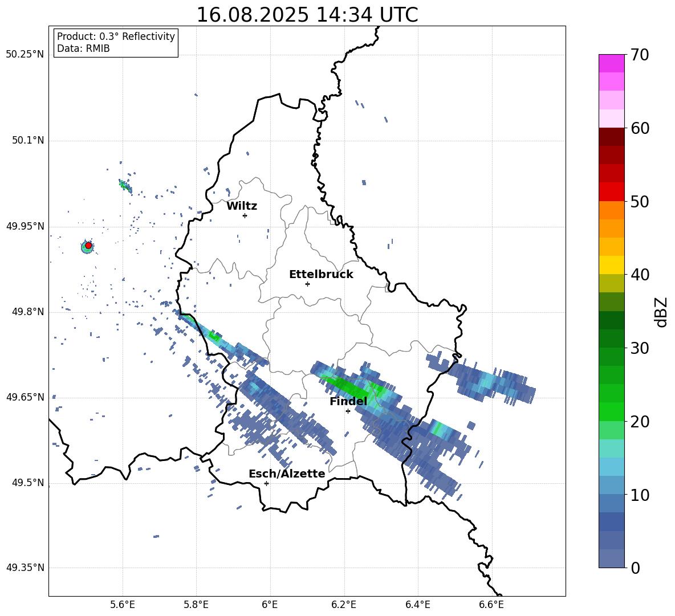Click the 49.35°N latitude label
This screenshot has width=675, height=616.
[25, 568]
